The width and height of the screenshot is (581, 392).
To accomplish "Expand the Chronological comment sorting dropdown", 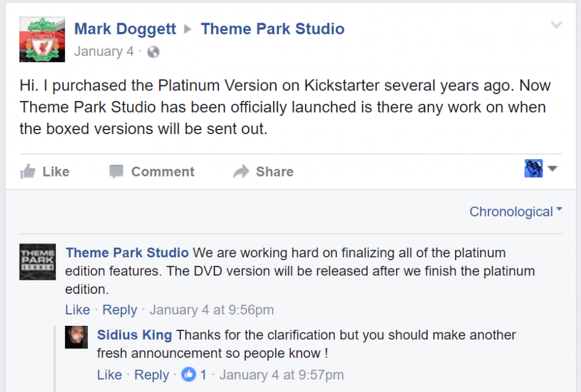I will coord(515,212).
